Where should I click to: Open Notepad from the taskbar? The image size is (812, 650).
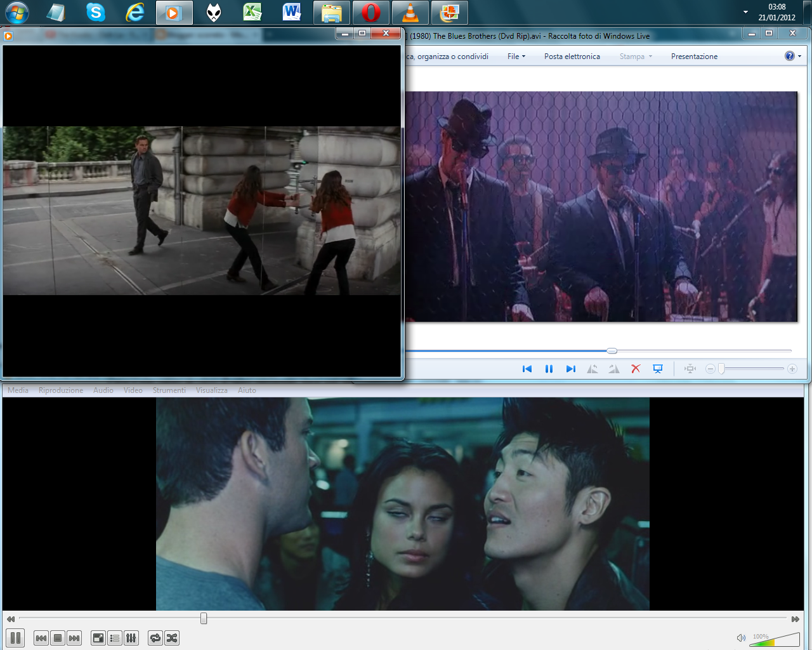coord(56,13)
